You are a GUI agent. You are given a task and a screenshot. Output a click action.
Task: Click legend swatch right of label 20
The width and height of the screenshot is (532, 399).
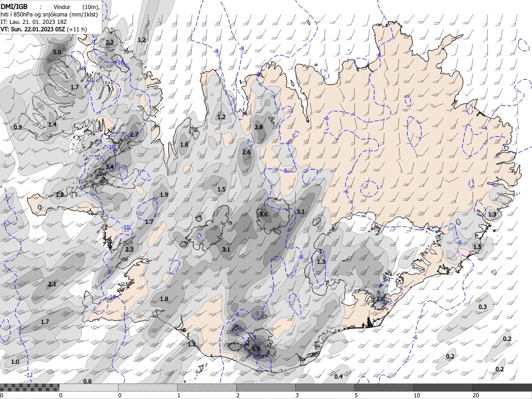coord(502,387)
